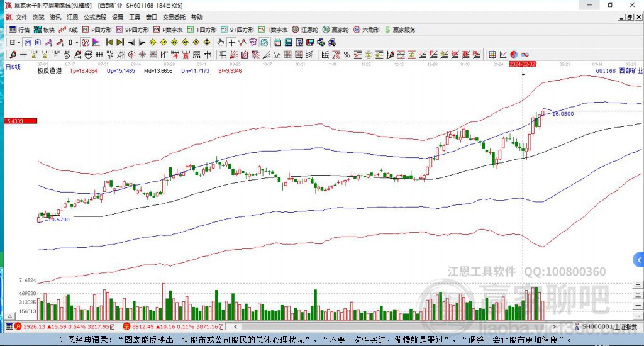Open the 浏览 menu
This screenshot has height=346, width=644.
point(38,17)
